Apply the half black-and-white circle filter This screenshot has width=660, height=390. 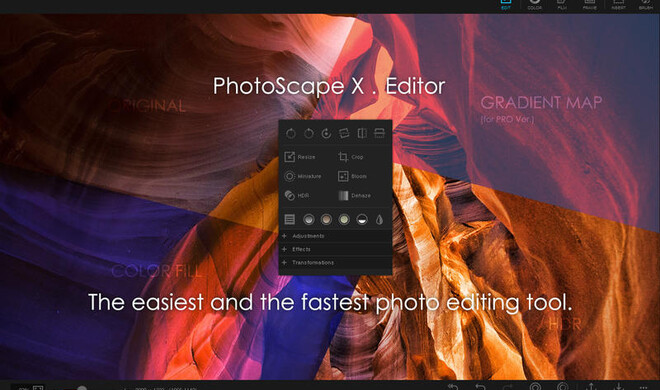pyautogui.click(x=362, y=219)
